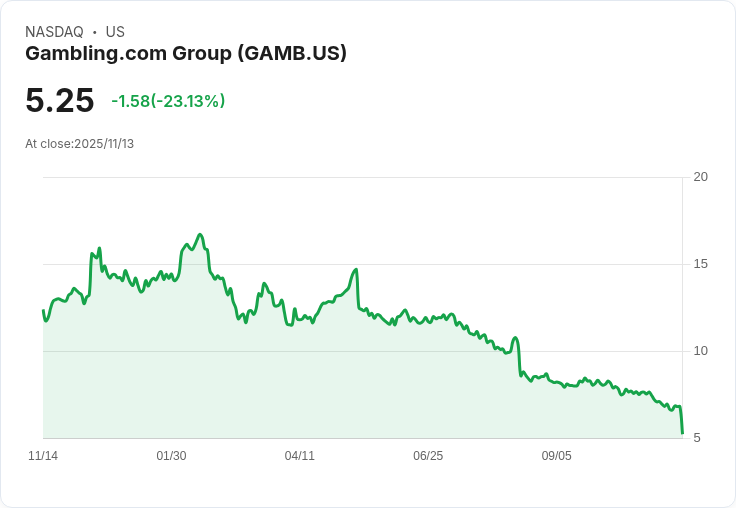Click the chart line's highest peak near 01/30
This screenshot has height=508, width=736.
click(200, 235)
